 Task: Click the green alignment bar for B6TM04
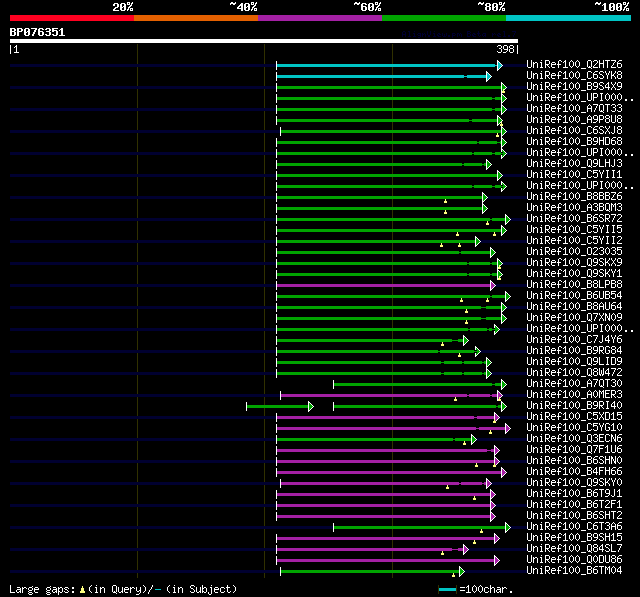click(x=372, y=572)
